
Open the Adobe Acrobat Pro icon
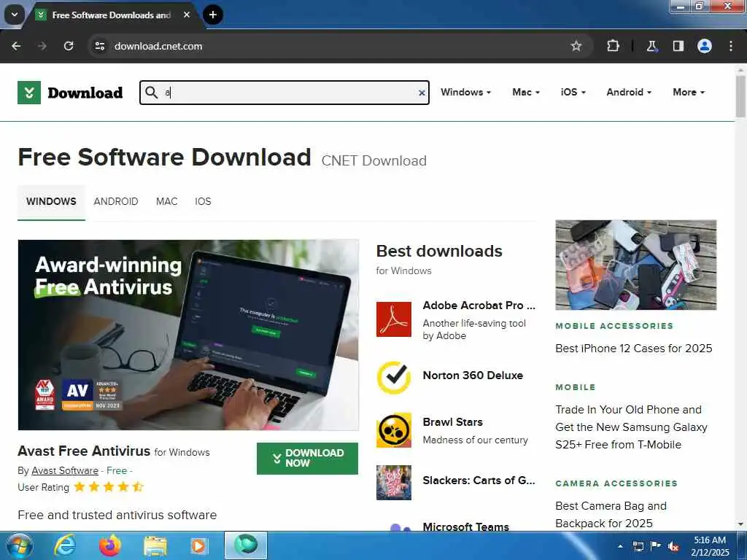point(393,319)
